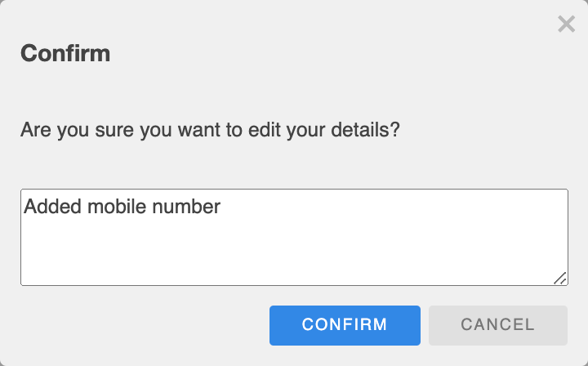The image size is (588, 366).
Task: Click the word 'details' in the question
Action: click(x=363, y=129)
